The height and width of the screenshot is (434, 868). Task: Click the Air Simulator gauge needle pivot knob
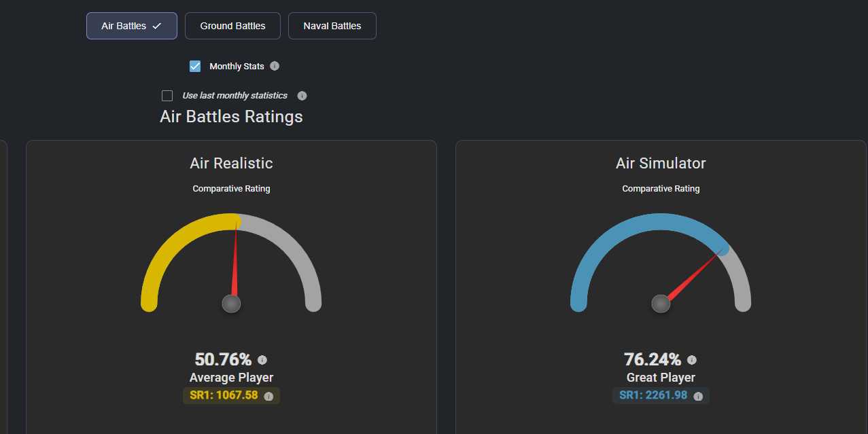pos(661,304)
